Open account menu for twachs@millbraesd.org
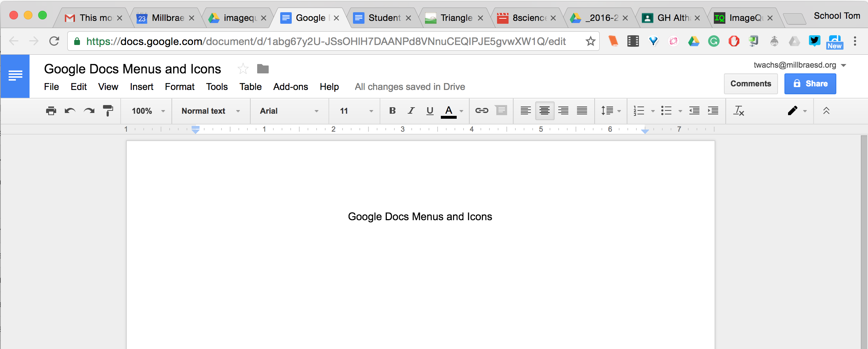 point(800,65)
